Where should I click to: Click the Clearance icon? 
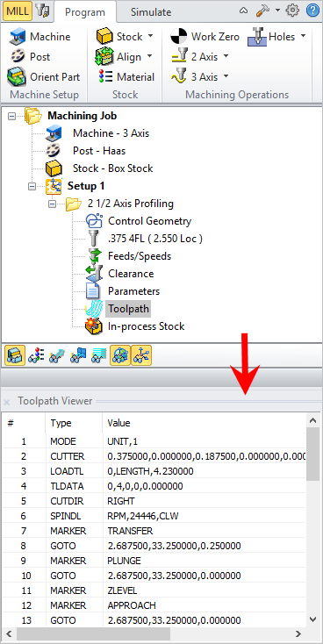pyautogui.click(x=94, y=274)
